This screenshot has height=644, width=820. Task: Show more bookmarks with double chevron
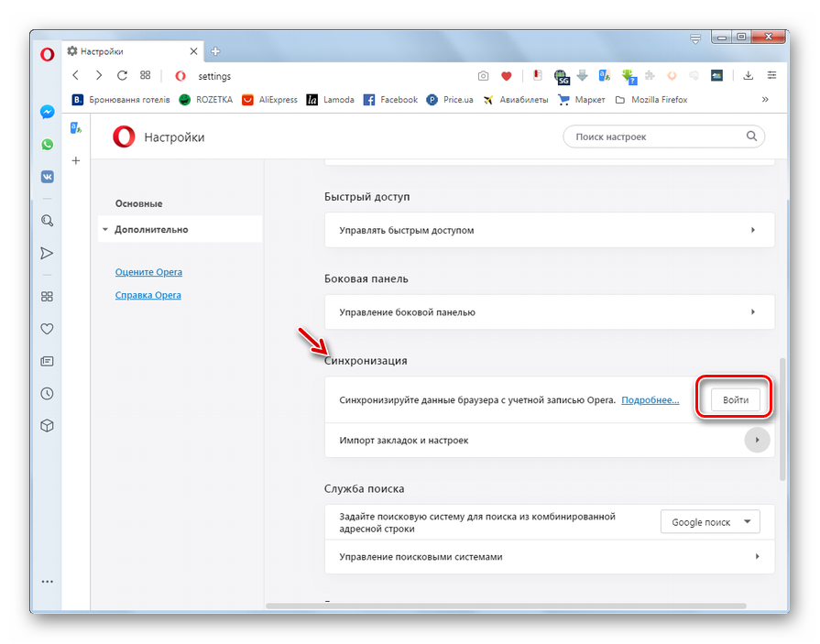pyautogui.click(x=765, y=99)
